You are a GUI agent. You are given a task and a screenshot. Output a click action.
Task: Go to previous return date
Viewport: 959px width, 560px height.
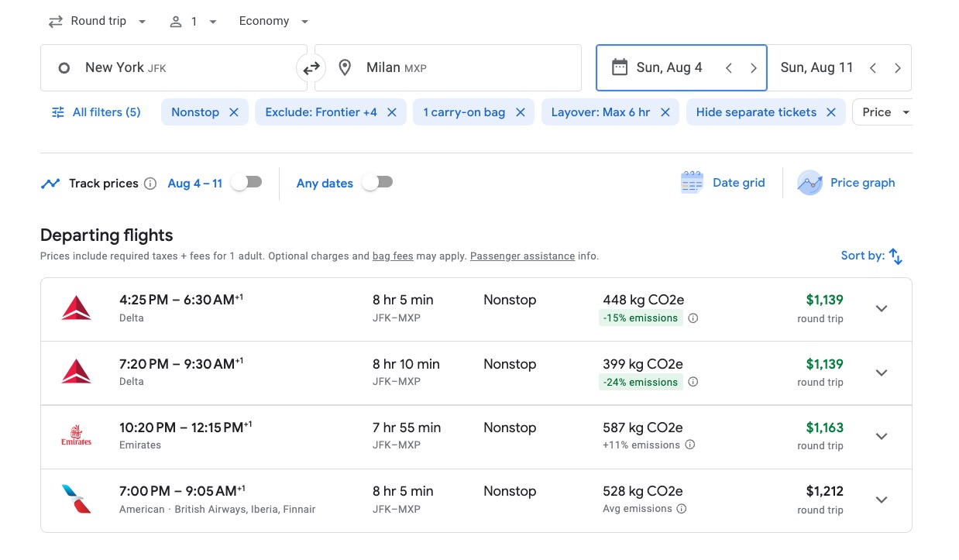(873, 68)
